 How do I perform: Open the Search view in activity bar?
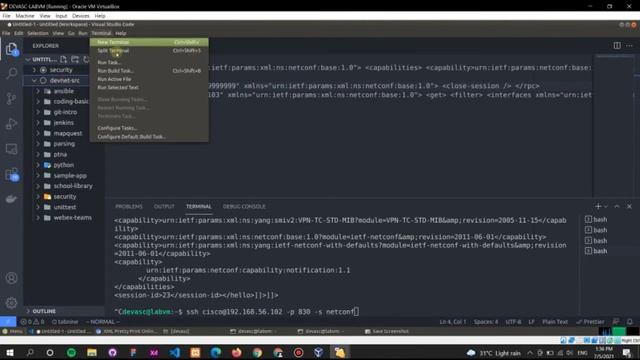11,73
